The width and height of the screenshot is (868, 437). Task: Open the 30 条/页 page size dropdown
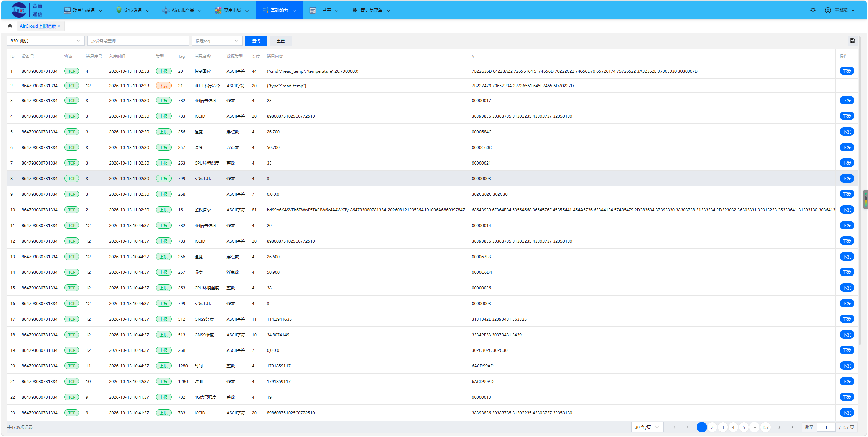(x=647, y=427)
